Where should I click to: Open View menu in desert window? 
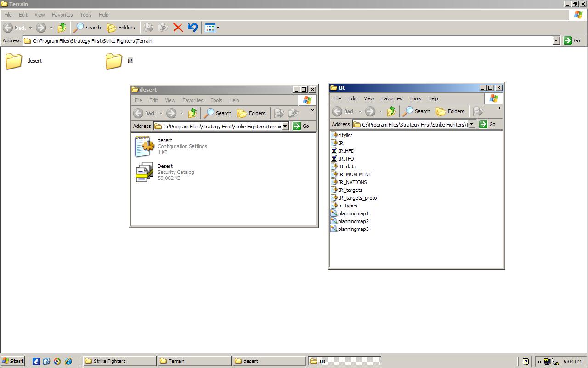pos(170,100)
